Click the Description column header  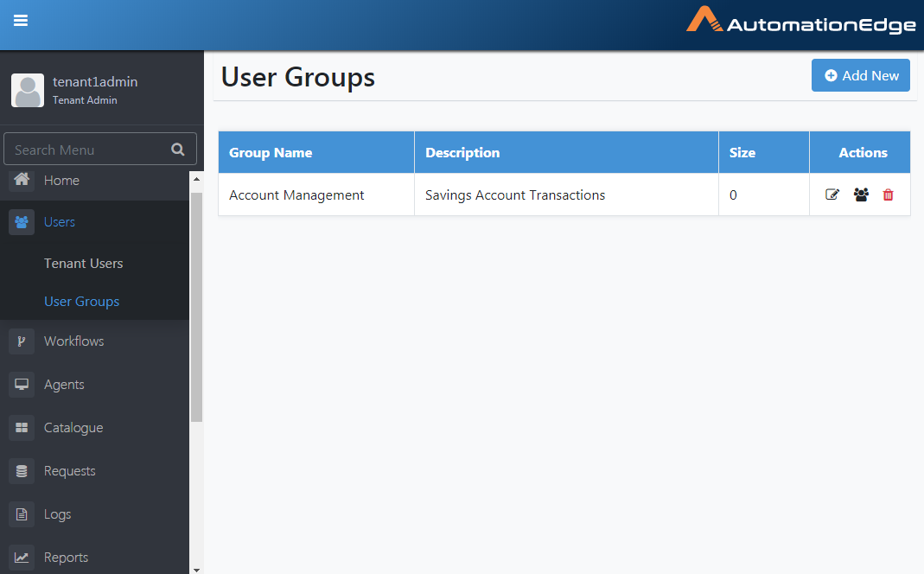click(x=566, y=153)
